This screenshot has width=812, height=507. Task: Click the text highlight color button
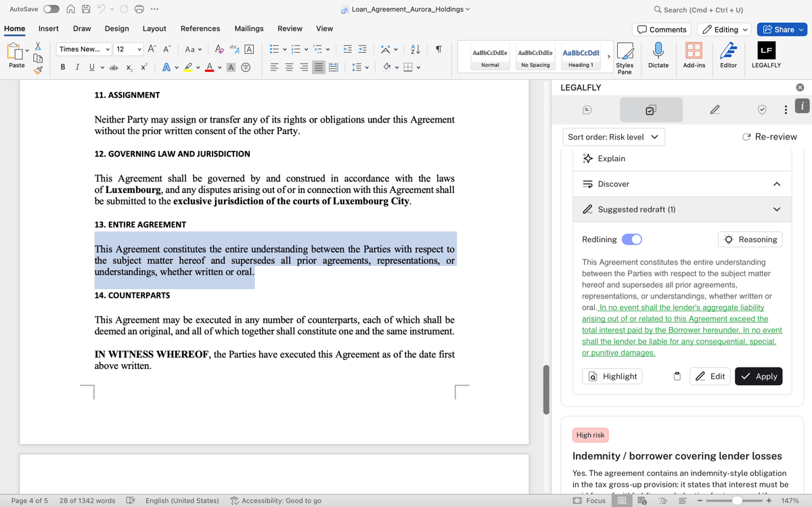[x=188, y=67]
